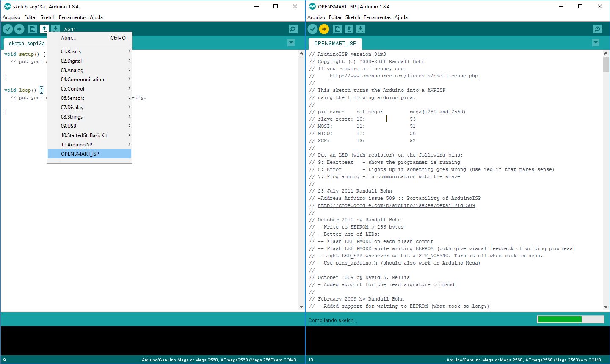Click Upload arrow in sketch_sep13a window
The width and height of the screenshot is (610, 364).
[x=19, y=29]
